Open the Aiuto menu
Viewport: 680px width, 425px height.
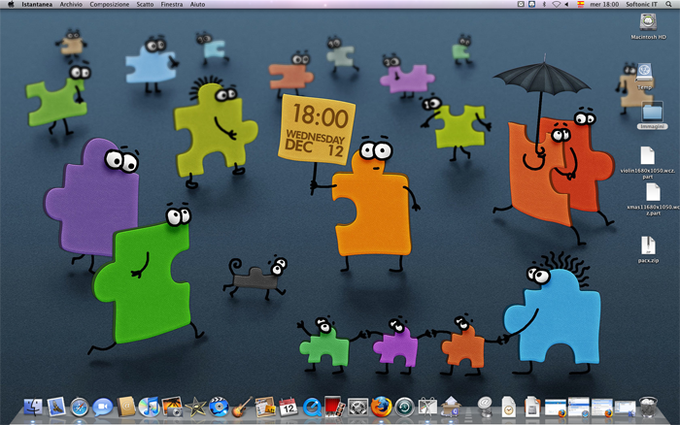click(197, 4)
